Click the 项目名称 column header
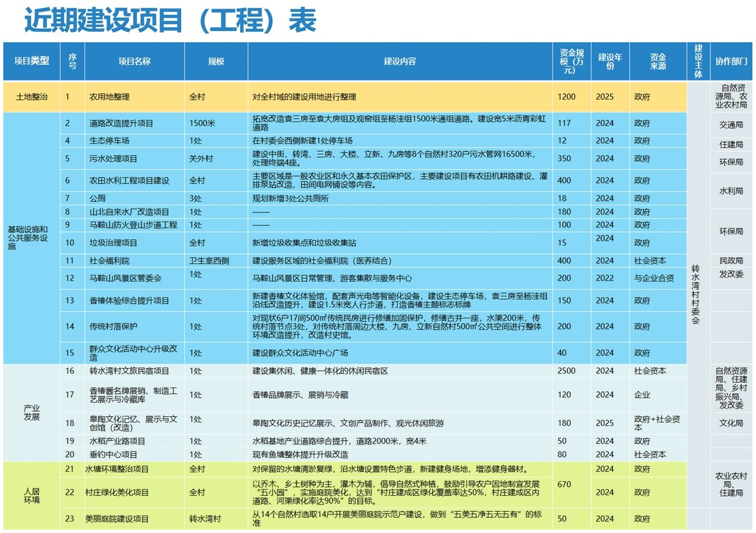 (134, 61)
